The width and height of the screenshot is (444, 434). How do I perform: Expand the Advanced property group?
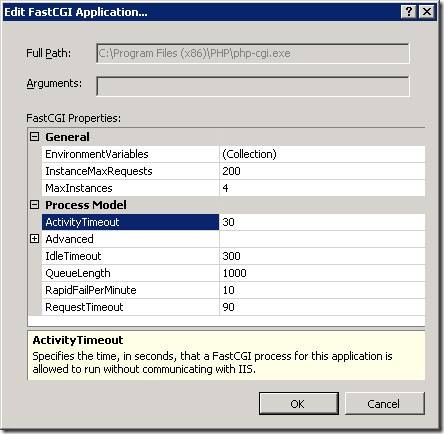(x=34, y=239)
